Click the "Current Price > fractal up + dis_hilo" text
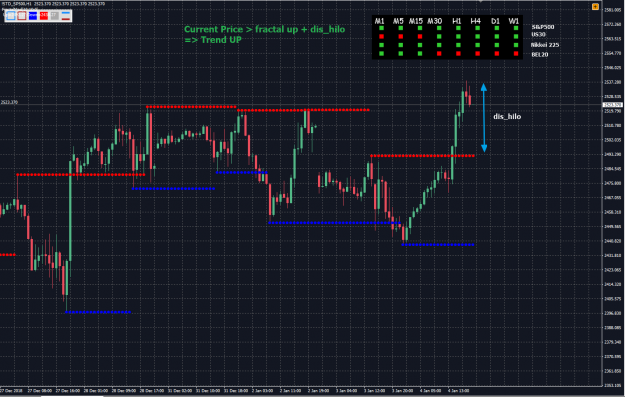The width and height of the screenshot is (625, 397). tap(265, 29)
